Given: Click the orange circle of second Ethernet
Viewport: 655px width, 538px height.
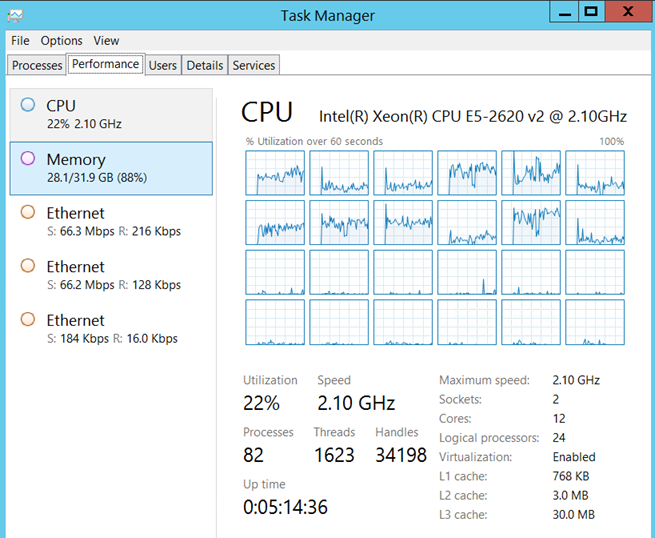Looking at the screenshot, I should [28, 265].
